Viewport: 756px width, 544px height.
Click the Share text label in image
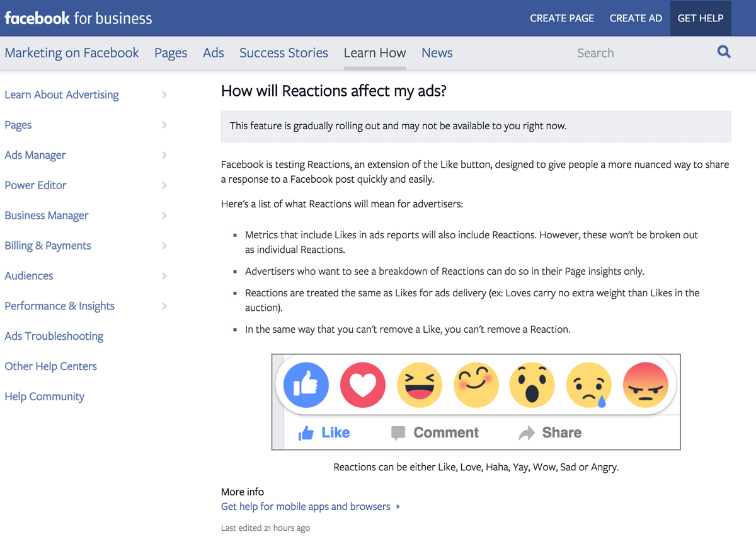pyautogui.click(x=561, y=432)
